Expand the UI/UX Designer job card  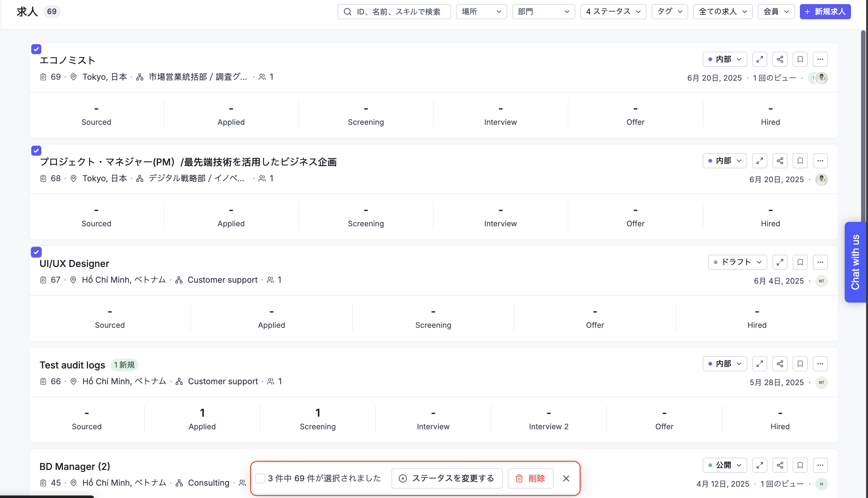pyautogui.click(x=780, y=262)
